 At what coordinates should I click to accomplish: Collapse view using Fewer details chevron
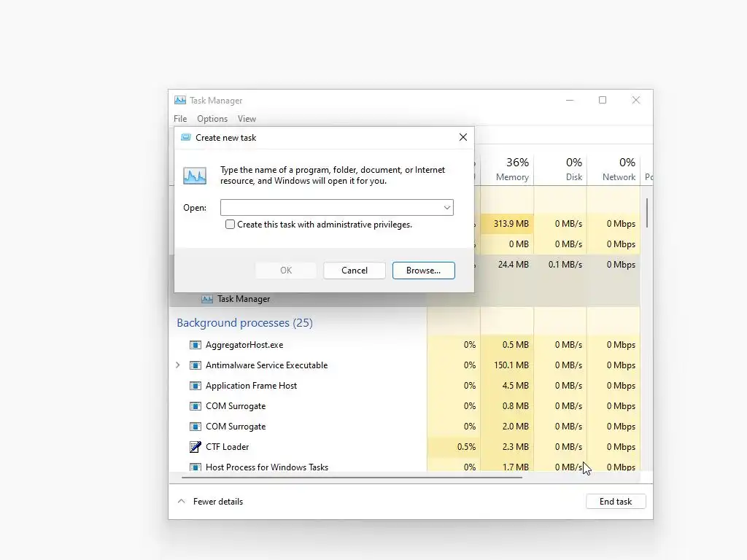point(182,502)
